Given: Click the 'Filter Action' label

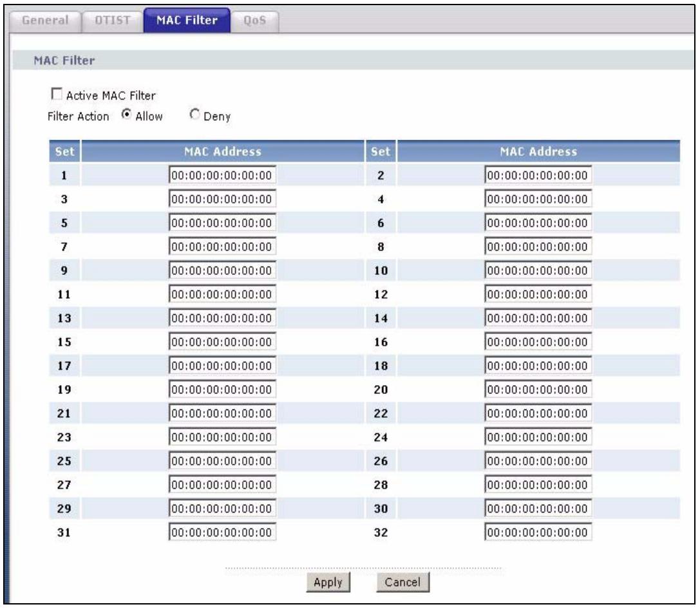Looking at the screenshot, I should [78, 117].
